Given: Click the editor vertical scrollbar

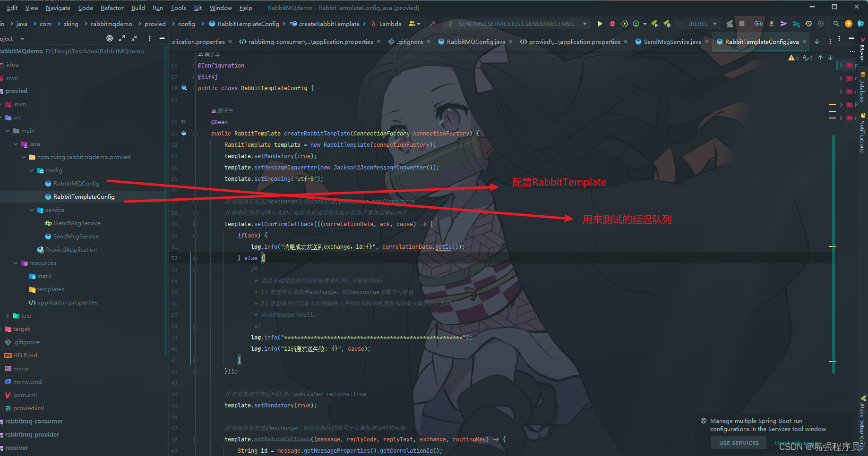Looking at the screenshot, I should pos(833,255).
